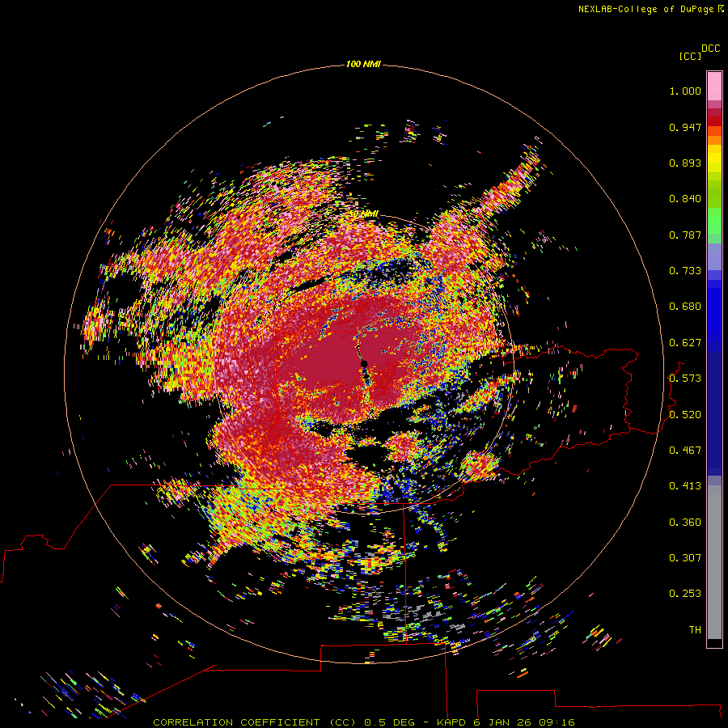The height and width of the screenshot is (728, 728).
Task: Click the NEXLAB-College of DuPage header text
Action: (645, 9)
